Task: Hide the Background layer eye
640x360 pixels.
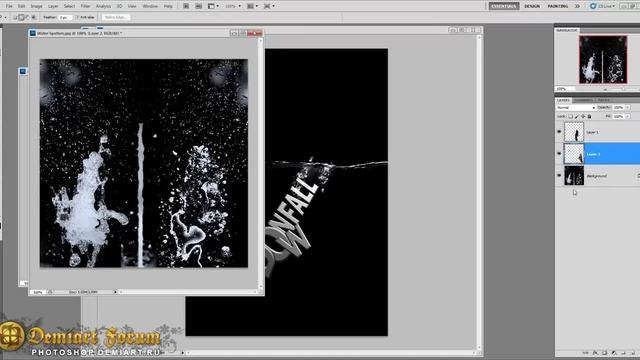Action: pyautogui.click(x=559, y=176)
